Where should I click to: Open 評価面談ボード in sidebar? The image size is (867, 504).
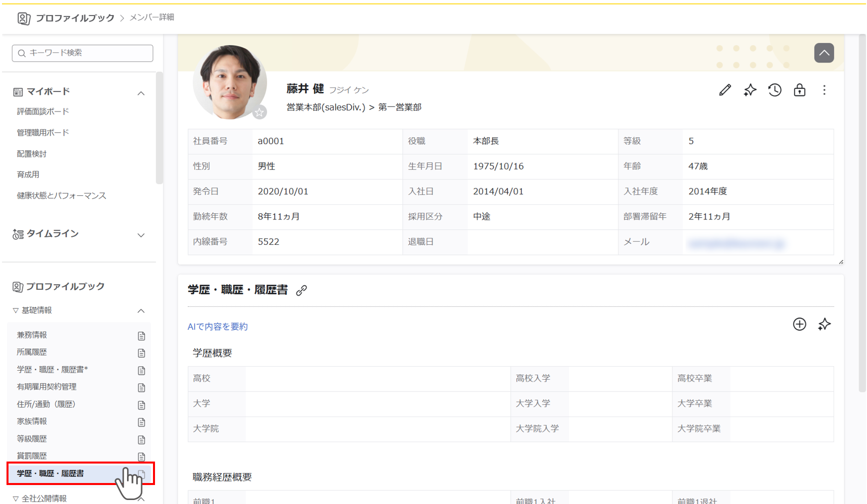[x=43, y=111]
